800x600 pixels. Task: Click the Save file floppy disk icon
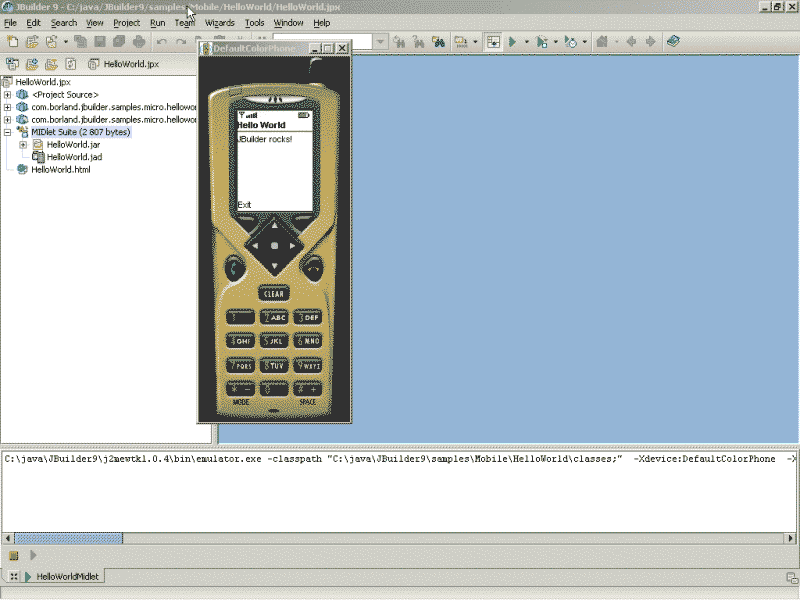100,42
